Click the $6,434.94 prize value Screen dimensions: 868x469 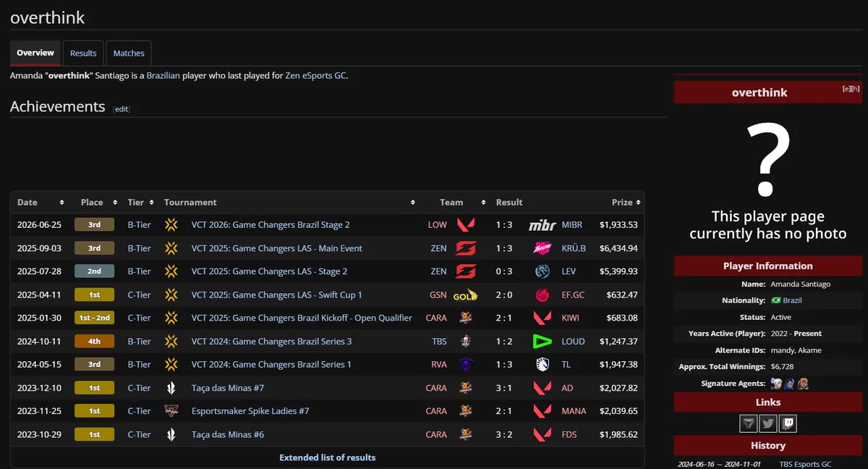[x=618, y=248]
